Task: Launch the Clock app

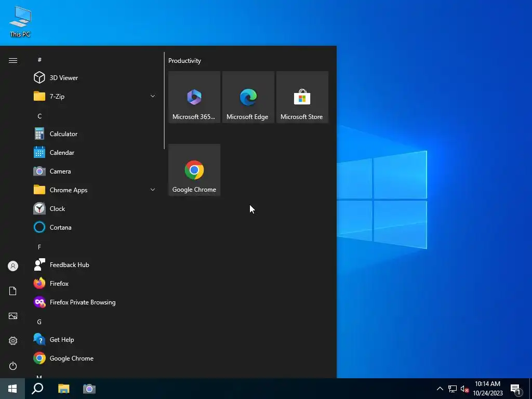Action: point(95,209)
